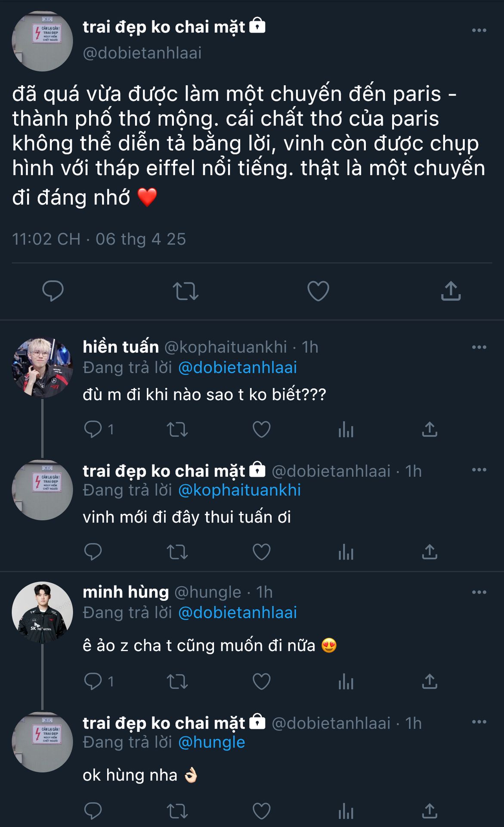Image resolution: width=504 pixels, height=827 pixels.
Task: Reply to the main Paris tweet
Action: click(x=53, y=291)
